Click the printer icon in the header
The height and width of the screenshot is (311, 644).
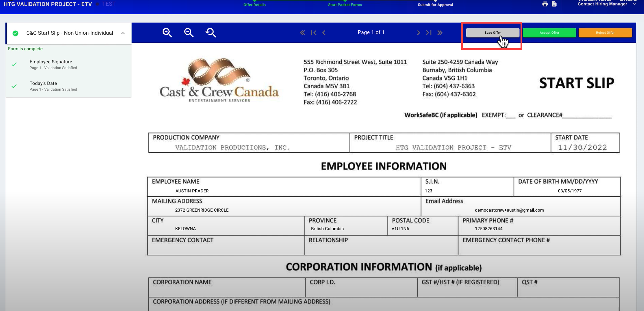545,4
